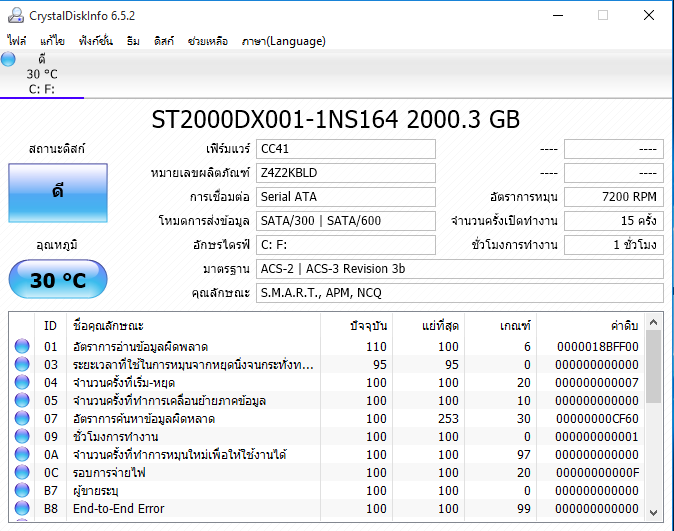Image resolution: width=674 pixels, height=531 pixels.
Task: Select attribute name อัตราการค้นหาข้อมูลผิดพลาด
Action: (x=144, y=418)
